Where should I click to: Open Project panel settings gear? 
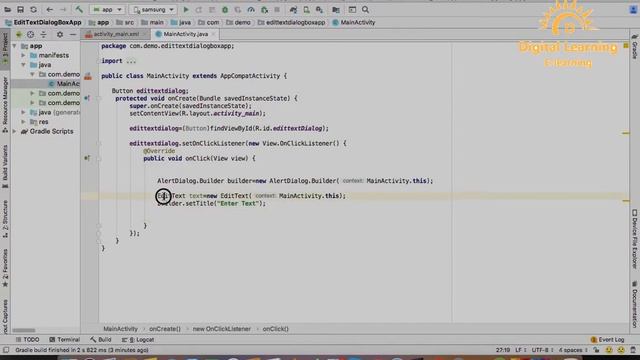tap(60, 35)
